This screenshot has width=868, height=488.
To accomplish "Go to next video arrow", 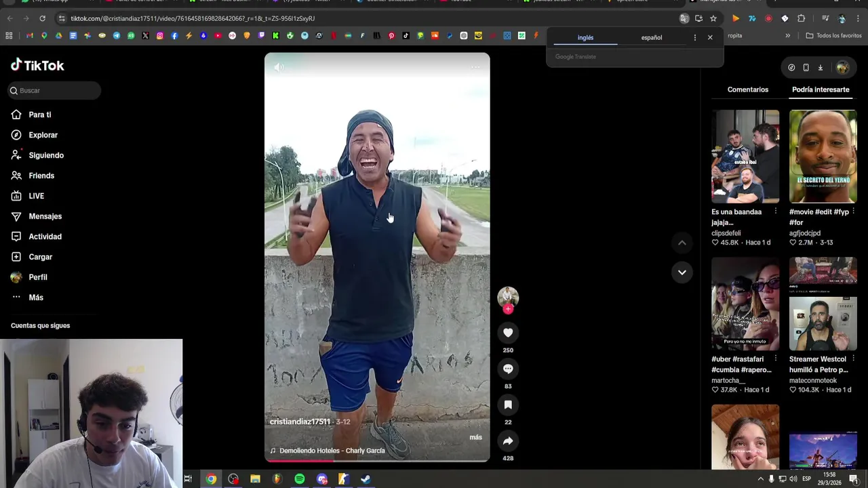I will click(682, 272).
